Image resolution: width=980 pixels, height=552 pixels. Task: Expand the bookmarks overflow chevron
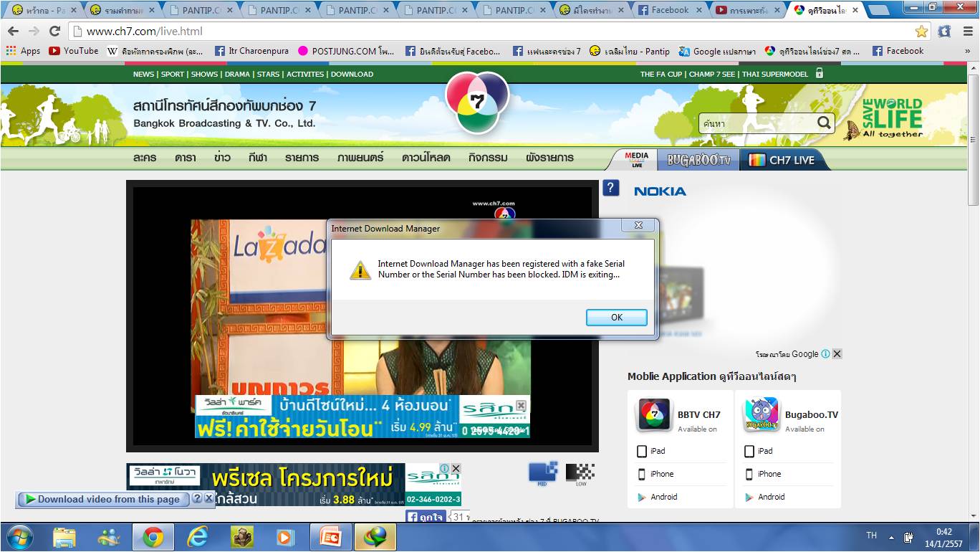click(x=967, y=51)
